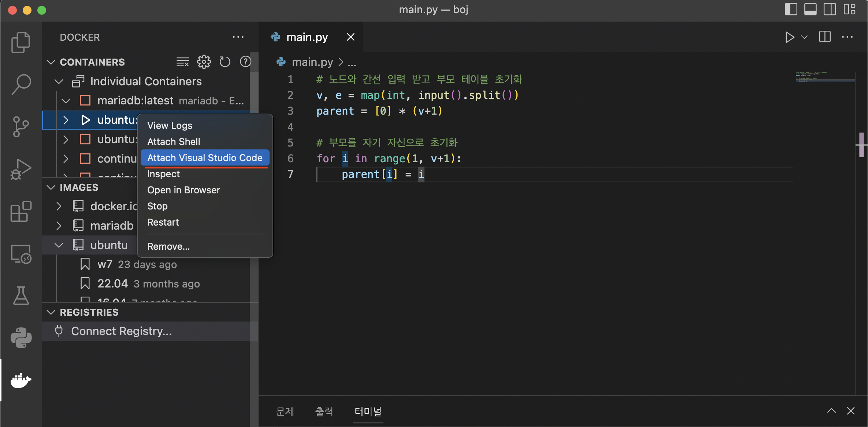
Task: Open the Containers settings gear
Action: pos(204,62)
